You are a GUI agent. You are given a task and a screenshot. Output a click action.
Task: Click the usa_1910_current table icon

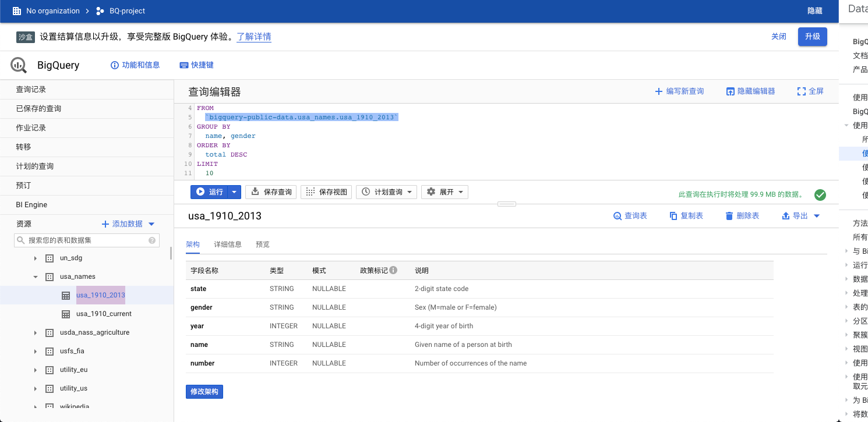66,314
